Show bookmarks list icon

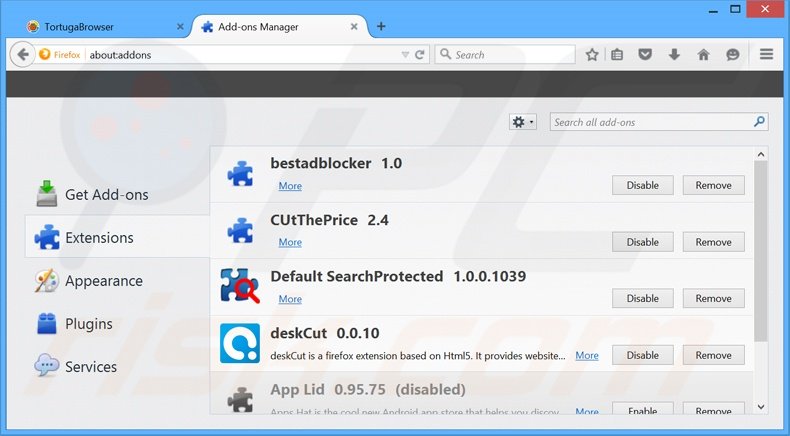pyautogui.click(x=617, y=54)
